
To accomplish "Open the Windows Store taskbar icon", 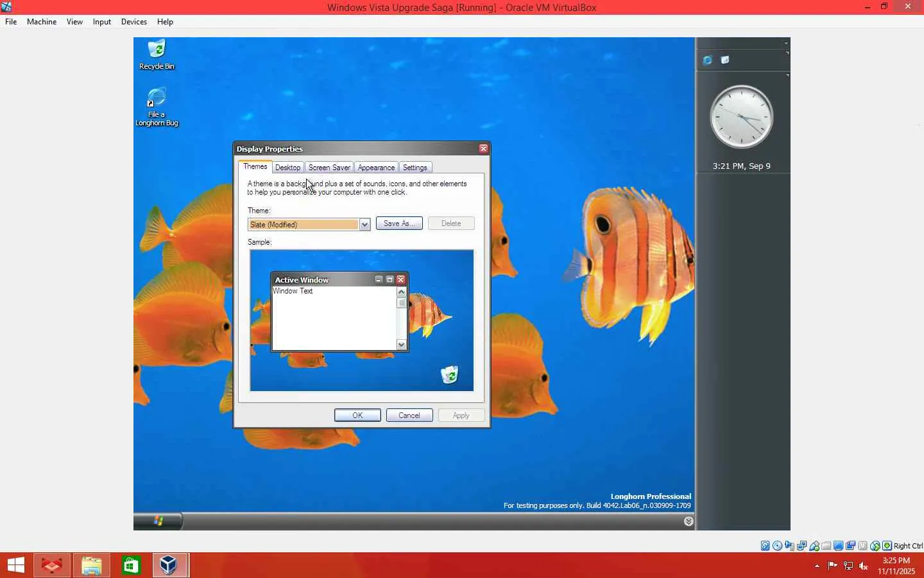I will point(132,565).
